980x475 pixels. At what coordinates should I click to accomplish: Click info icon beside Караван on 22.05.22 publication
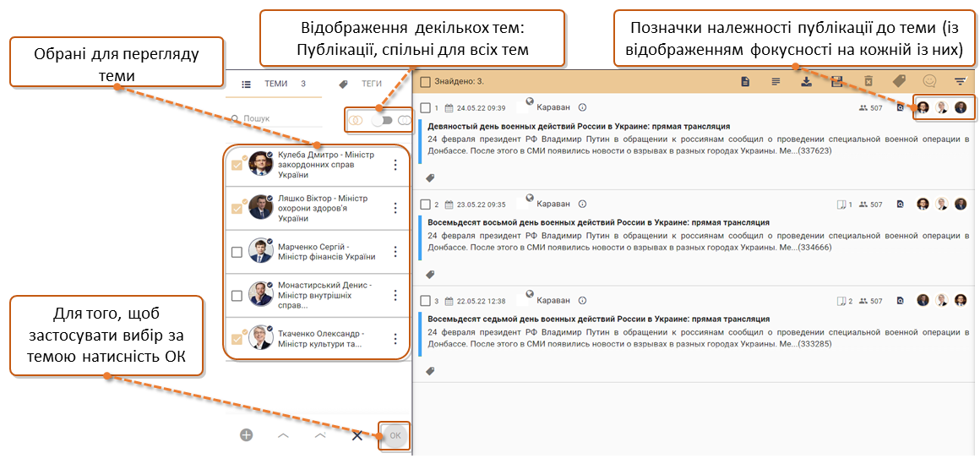click(582, 301)
